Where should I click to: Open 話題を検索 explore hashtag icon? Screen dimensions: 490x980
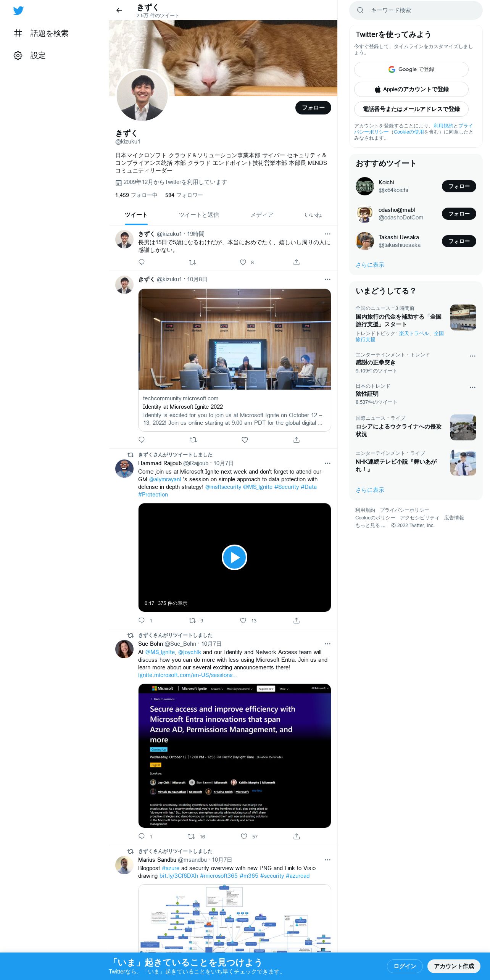pyautogui.click(x=18, y=33)
